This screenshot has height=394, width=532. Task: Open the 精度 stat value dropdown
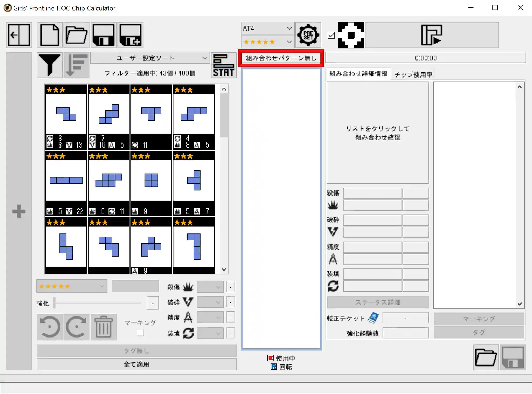pos(210,318)
